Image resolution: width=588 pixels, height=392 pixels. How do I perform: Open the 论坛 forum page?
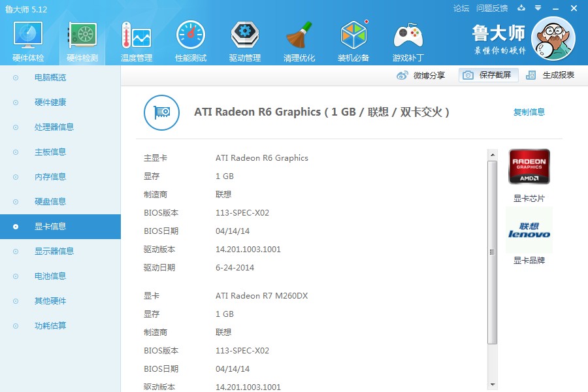coord(462,8)
